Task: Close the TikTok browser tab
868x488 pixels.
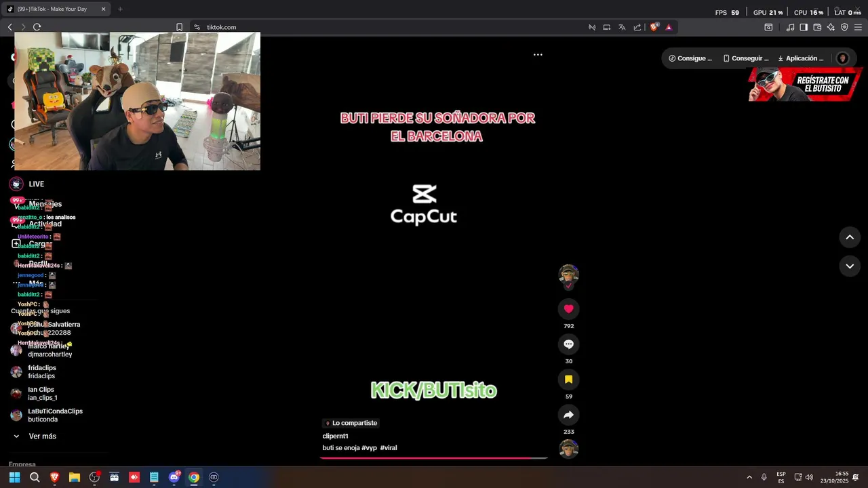Action: 103,9
